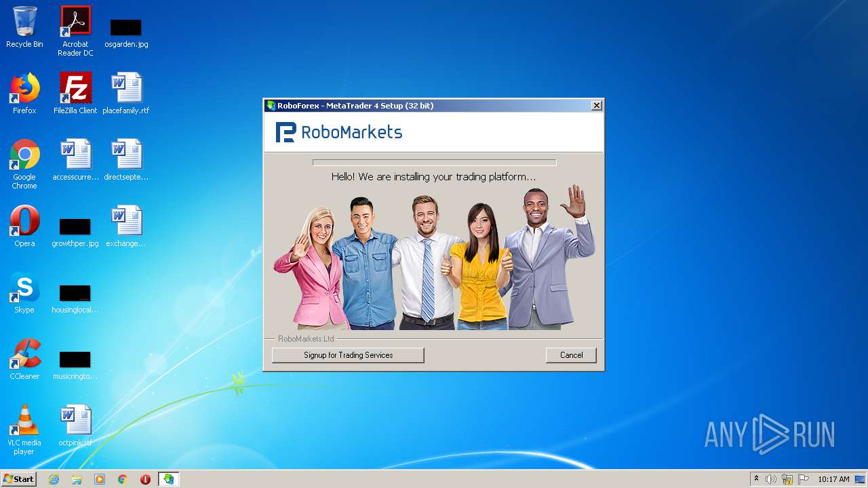868x488 pixels.
Task: Select placefamily.rtf document icon
Action: click(126, 94)
